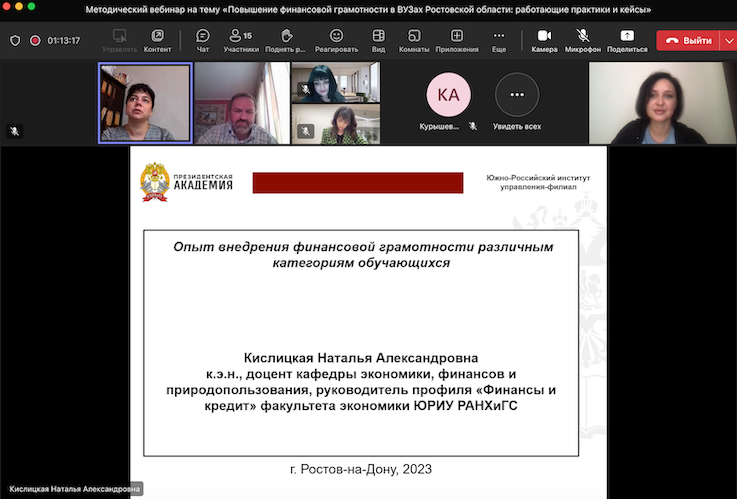Click the Южно-Российский институт text on slide
737x499 pixels.
538,182
